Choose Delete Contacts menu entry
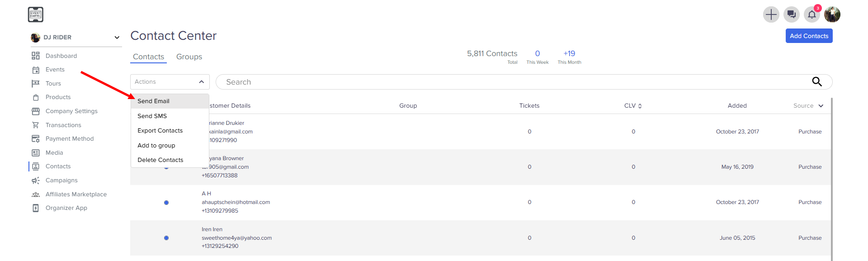Viewport: 868px width, 261px height. (x=170, y=160)
